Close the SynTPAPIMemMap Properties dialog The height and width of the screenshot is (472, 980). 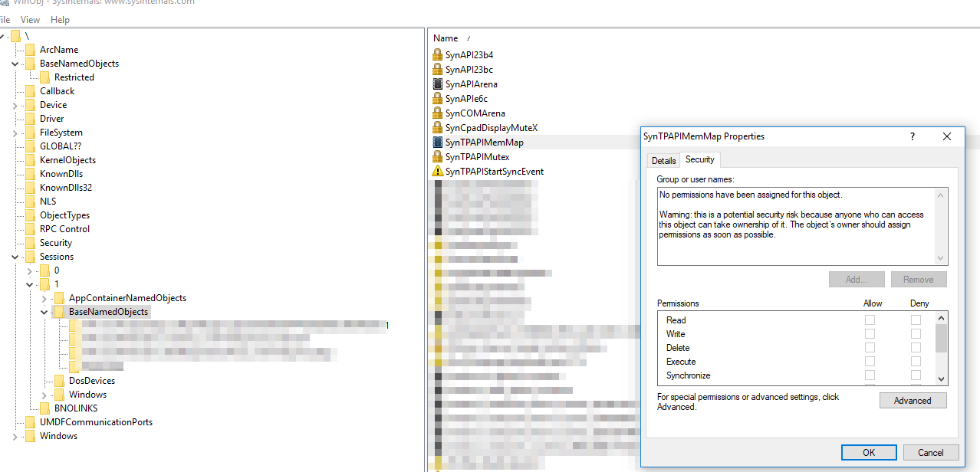[x=947, y=136]
